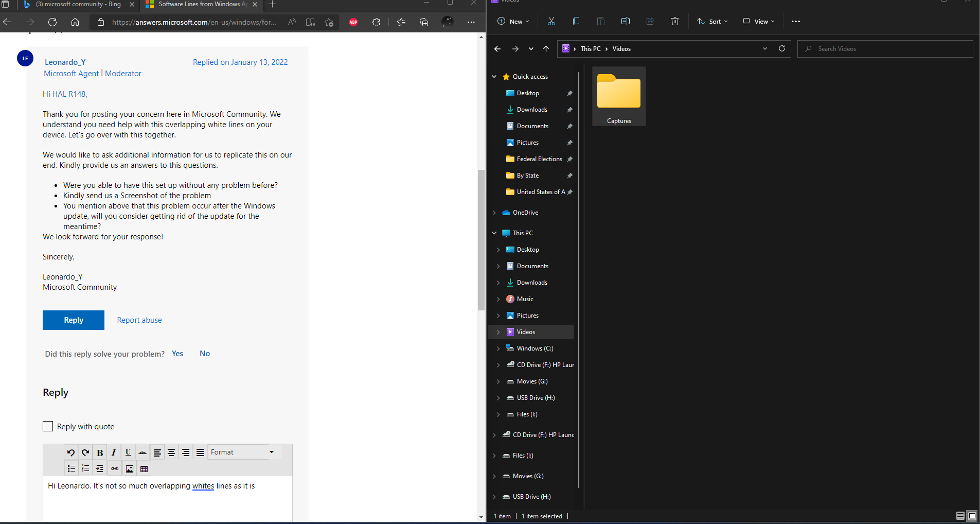
Task: Click the Rename icon in File Explorer toolbar
Action: click(625, 21)
